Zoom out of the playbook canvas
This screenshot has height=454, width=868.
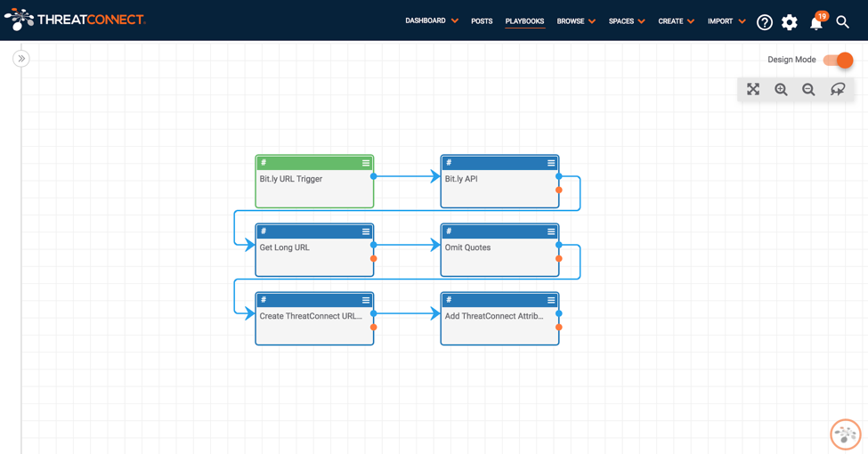(x=808, y=89)
